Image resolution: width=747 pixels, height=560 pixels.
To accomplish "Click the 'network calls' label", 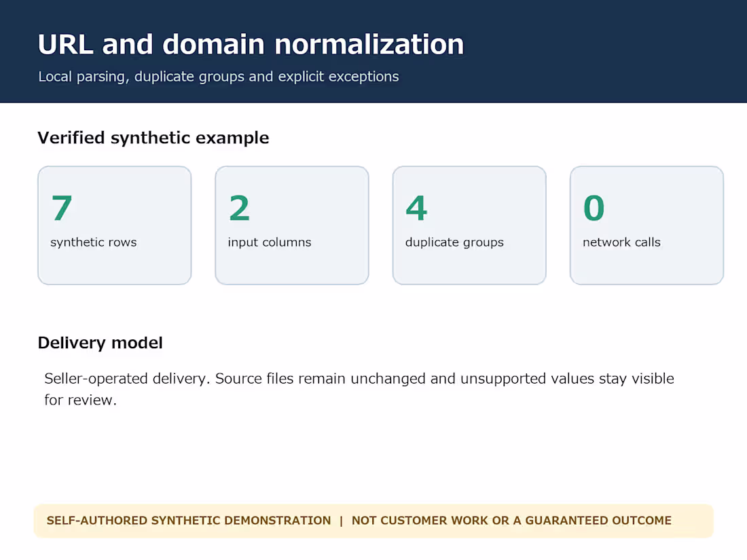I will (621, 242).
